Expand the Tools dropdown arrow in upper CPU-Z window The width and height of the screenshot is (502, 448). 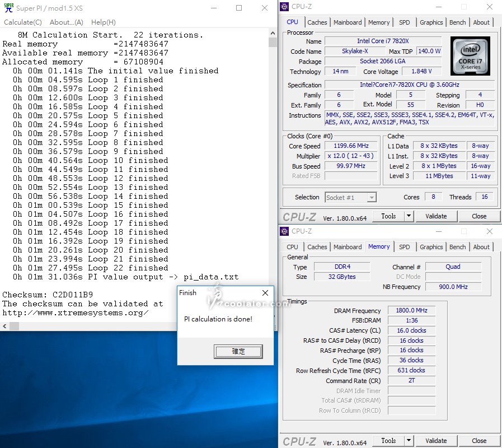409,216
